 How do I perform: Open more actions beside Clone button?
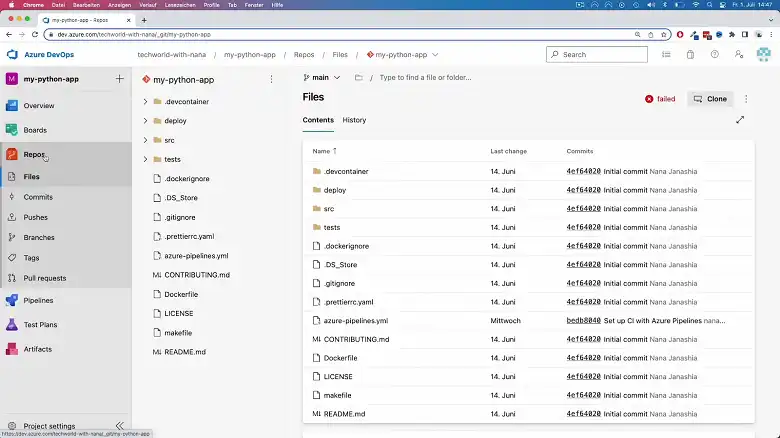(x=746, y=99)
